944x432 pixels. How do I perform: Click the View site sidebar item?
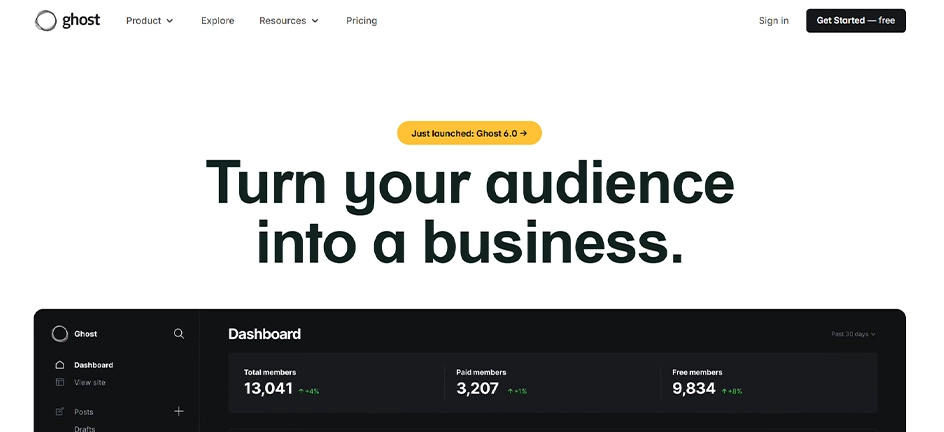click(x=90, y=382)
